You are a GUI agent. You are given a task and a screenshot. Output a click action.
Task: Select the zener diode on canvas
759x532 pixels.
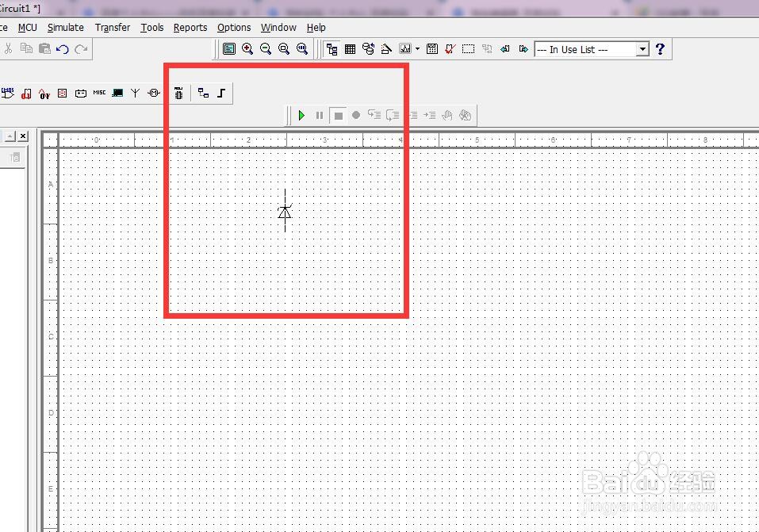coord(285,212)
